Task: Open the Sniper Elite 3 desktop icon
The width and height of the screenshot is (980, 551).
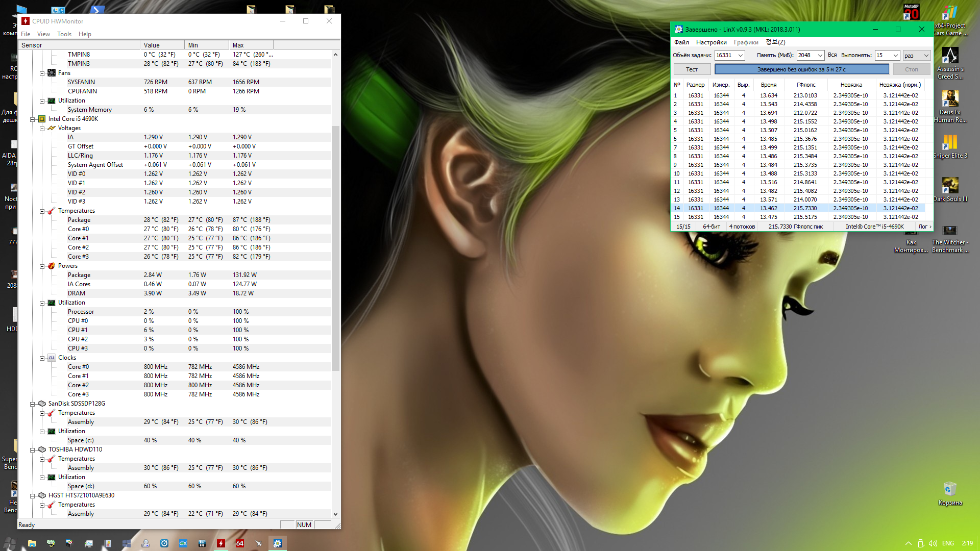Action: tap(950, 142)
